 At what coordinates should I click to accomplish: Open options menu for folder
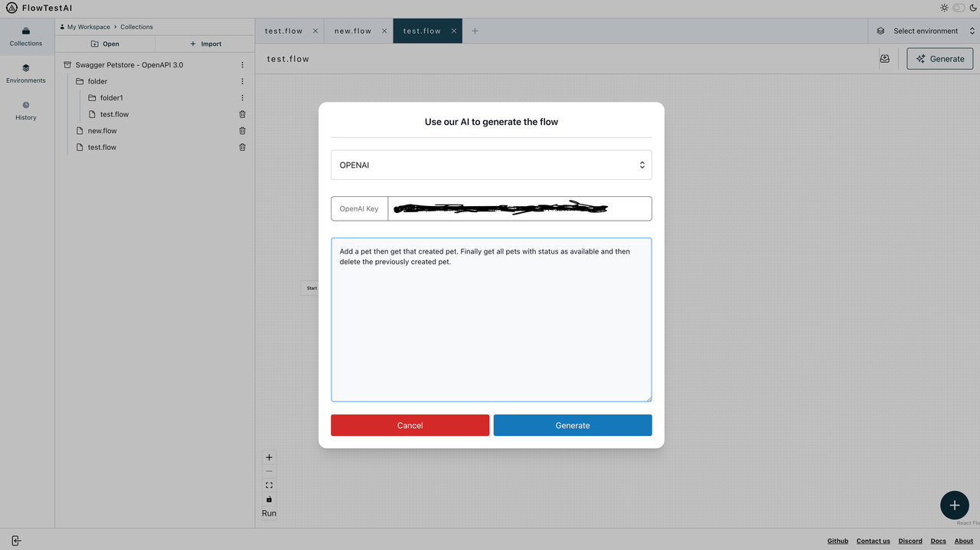(243, 81)
